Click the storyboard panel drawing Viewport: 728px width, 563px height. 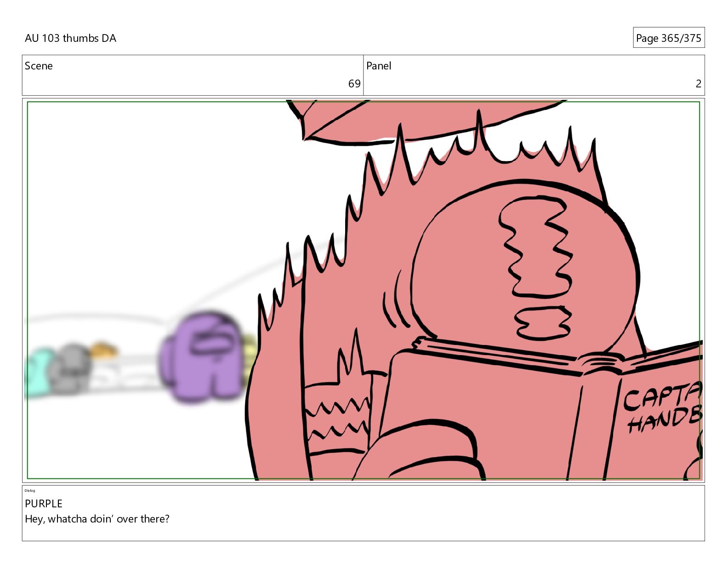(363, 290)
